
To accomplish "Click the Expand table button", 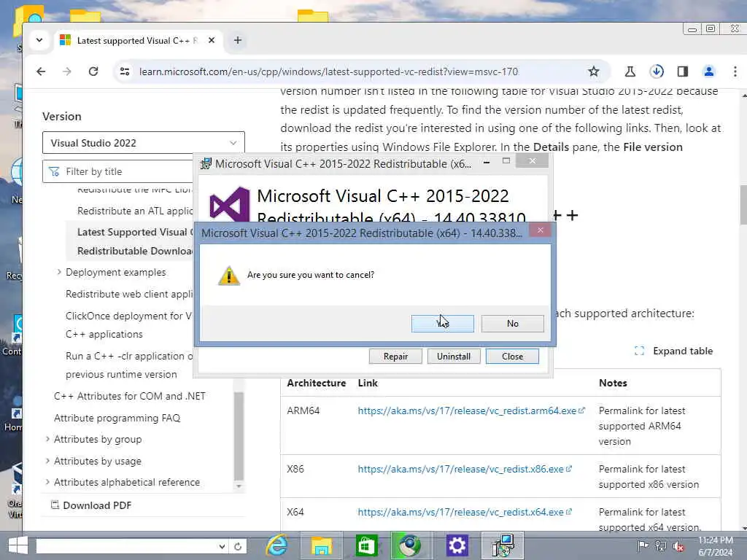I will (x=673, y=351).
